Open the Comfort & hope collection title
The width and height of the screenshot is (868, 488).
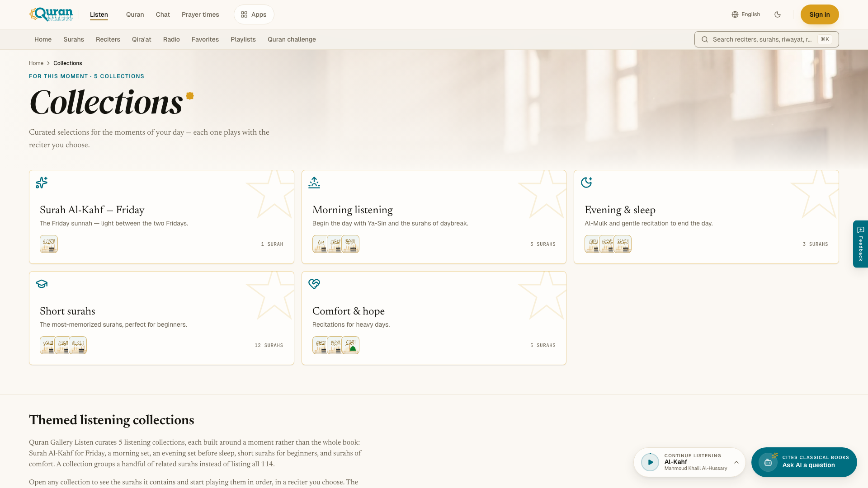tap(349, 311)
